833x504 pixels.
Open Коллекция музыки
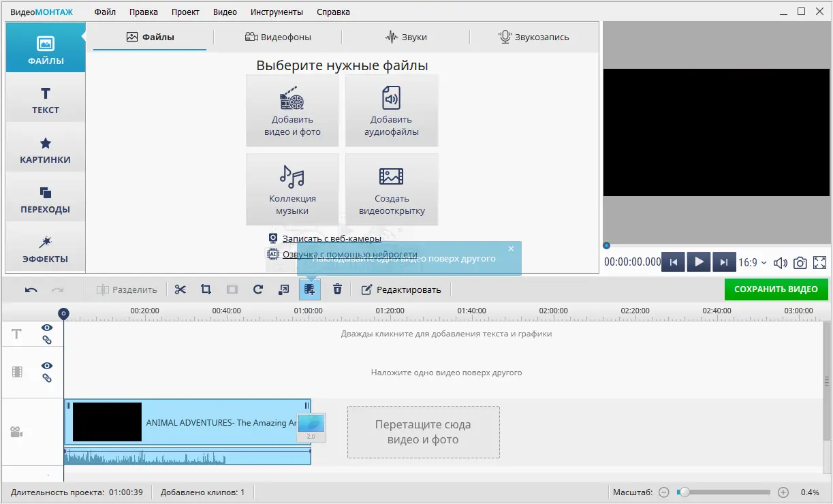pyautogui.click(x=292, y=189)
